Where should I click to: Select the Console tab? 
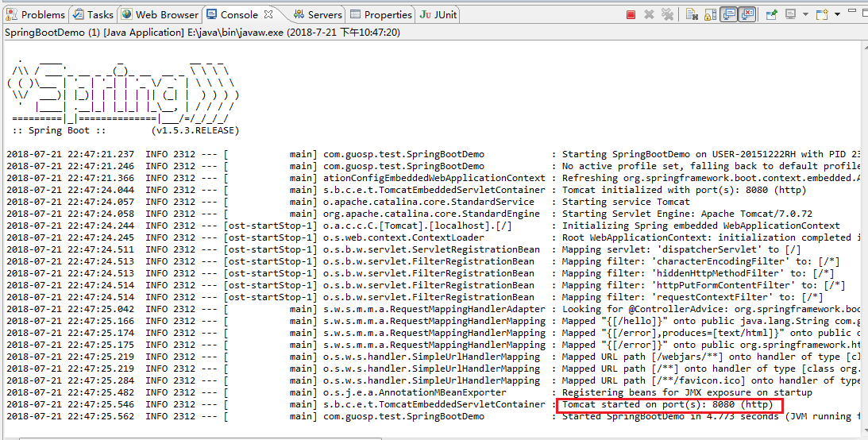239,15
